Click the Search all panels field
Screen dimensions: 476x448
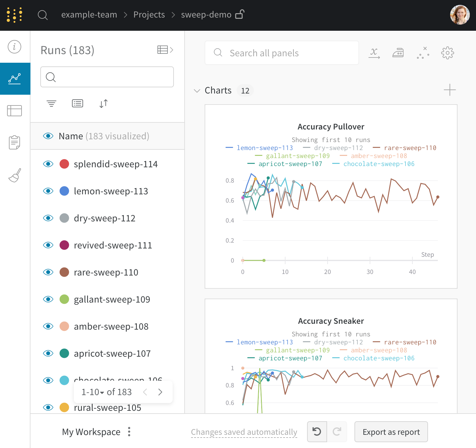pos(282,53)
